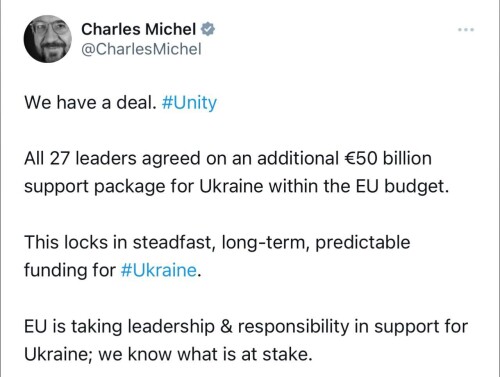Open the three-dot more options menu

click(x=466, y=30)
